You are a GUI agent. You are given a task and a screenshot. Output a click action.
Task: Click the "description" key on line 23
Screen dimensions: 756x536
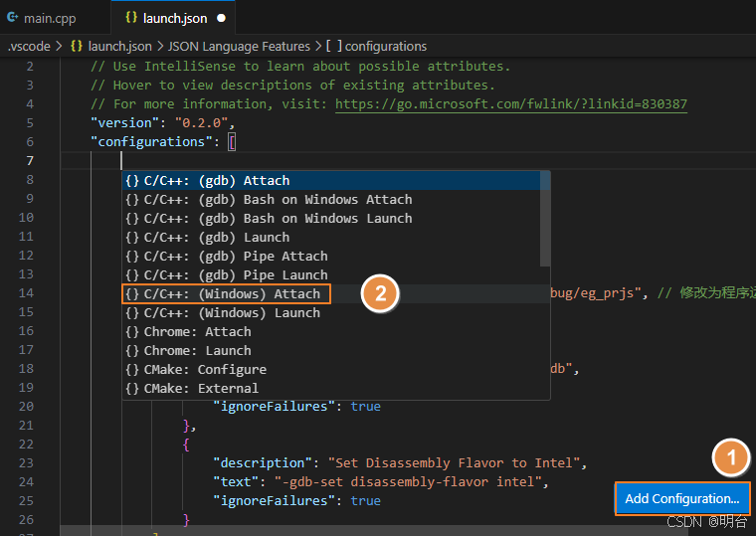coord(263,462)
